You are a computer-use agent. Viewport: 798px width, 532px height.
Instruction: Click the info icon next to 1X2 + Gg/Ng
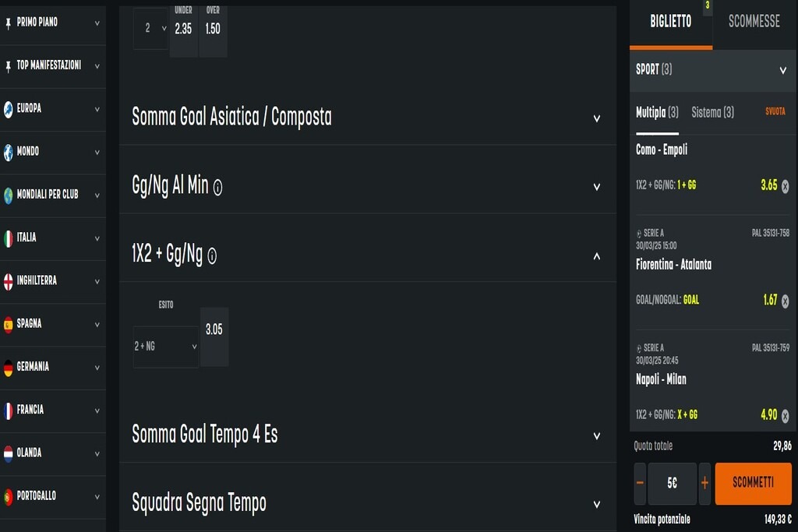pos(212,255)
